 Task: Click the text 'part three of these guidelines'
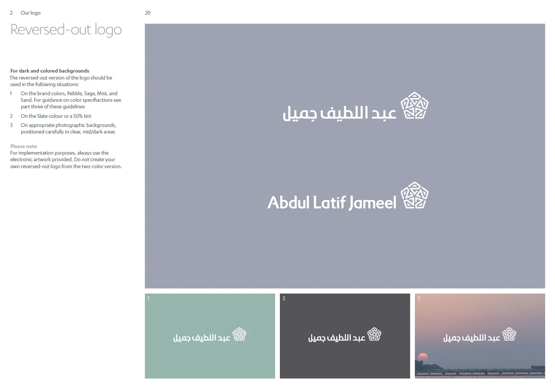tap(53, 106)
